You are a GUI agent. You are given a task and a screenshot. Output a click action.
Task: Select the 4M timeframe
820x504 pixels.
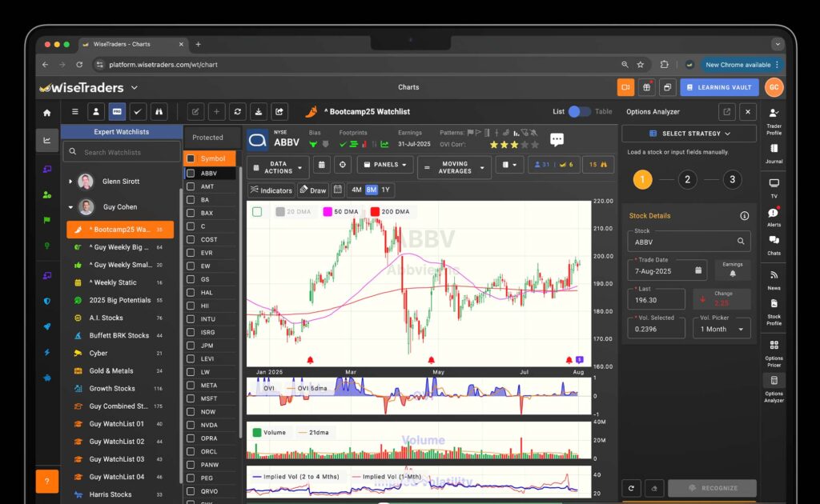[x=356, y=190]
